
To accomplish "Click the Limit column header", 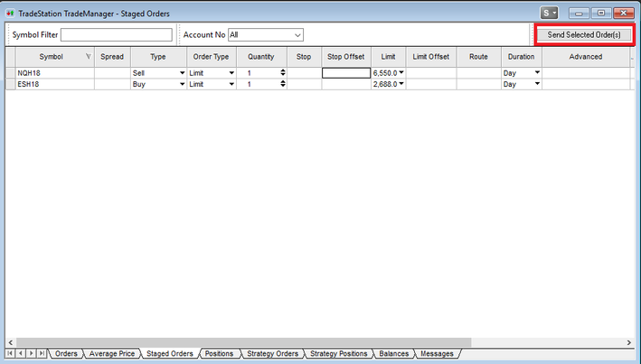I will [389, 57].
